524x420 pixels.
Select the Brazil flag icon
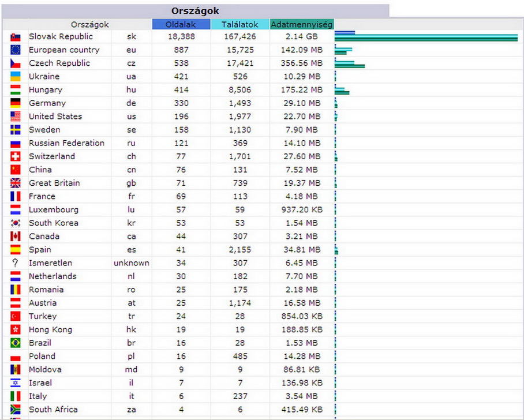click(16, 343)
